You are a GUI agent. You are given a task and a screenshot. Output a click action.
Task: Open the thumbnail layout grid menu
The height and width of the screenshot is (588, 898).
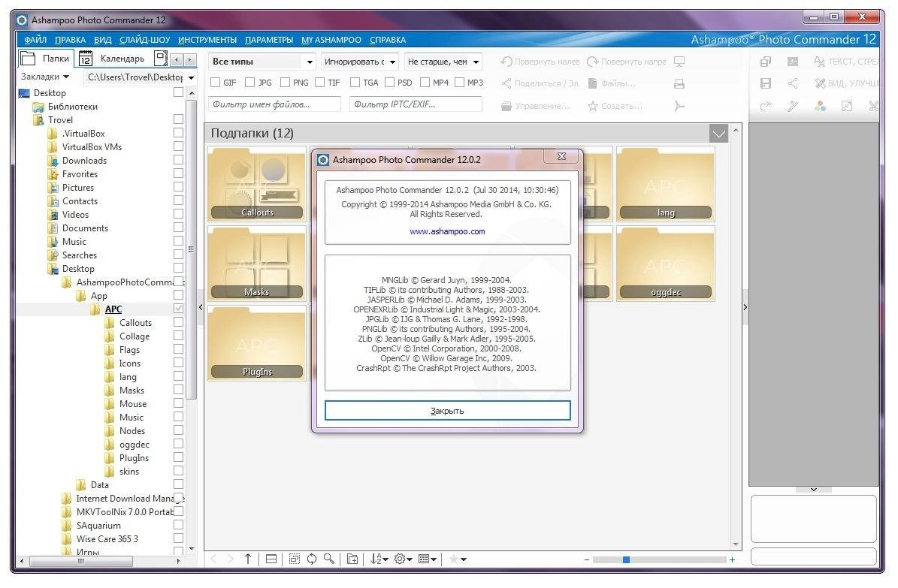(428, 559)
